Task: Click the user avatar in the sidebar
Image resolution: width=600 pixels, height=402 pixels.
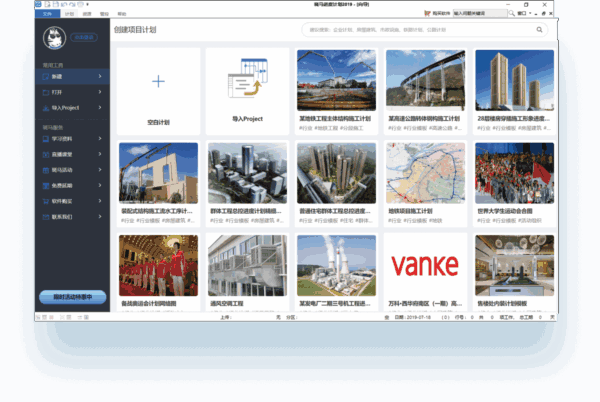Action: coord(51,39)
